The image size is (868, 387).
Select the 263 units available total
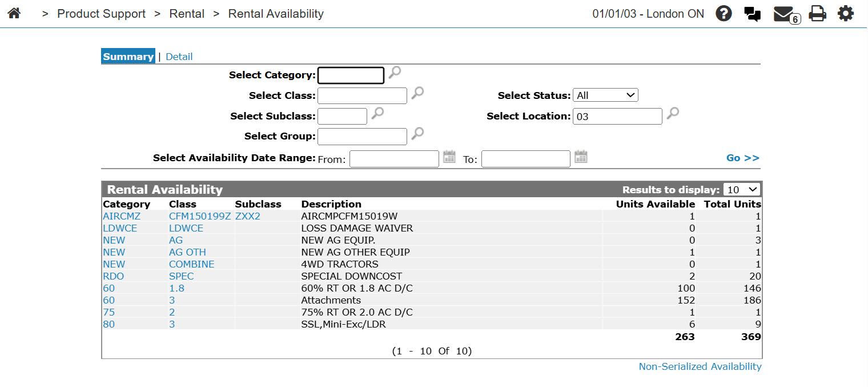(685, 337)
